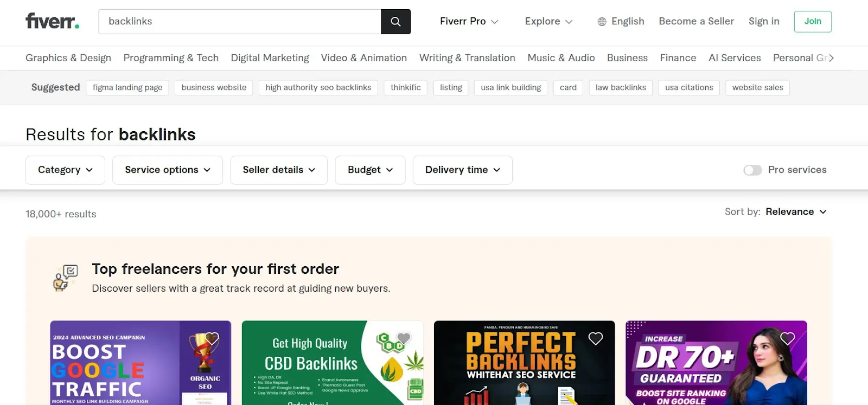Open the Fiverr Pro dropdown
868x405 pixels.
pos(469,22)
